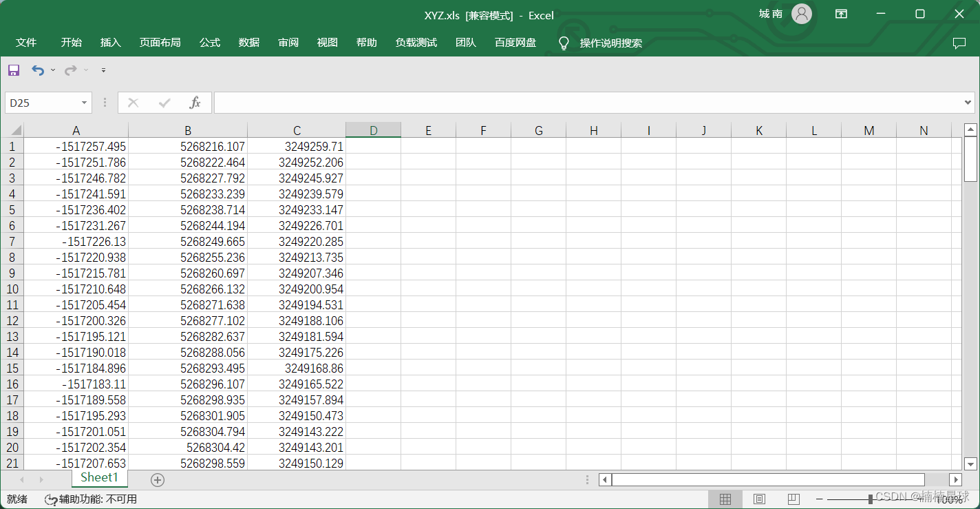
Task: Select Normal view in the status bar
Action: [724, 499]
